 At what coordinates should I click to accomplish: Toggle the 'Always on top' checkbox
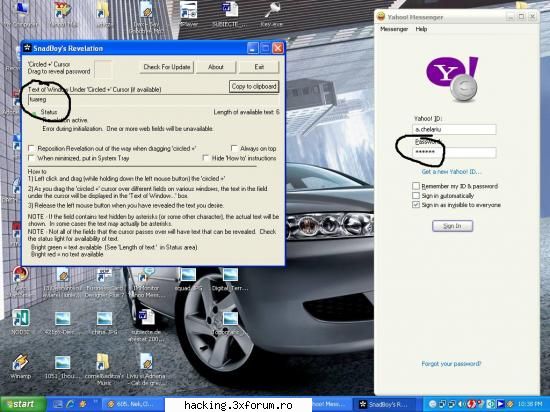pyautogui.click(x=234, y=148)
